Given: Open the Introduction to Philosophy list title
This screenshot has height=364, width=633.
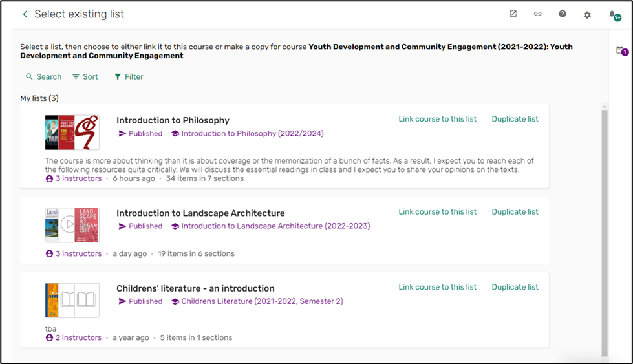Looking at the screenshot, I should click(173, 120).
